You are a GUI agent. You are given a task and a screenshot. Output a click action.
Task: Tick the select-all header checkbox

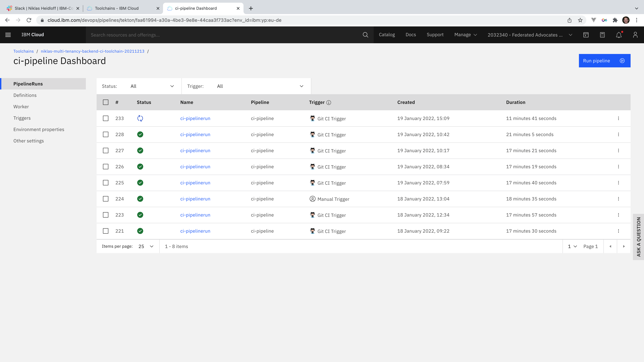[106, 102]
